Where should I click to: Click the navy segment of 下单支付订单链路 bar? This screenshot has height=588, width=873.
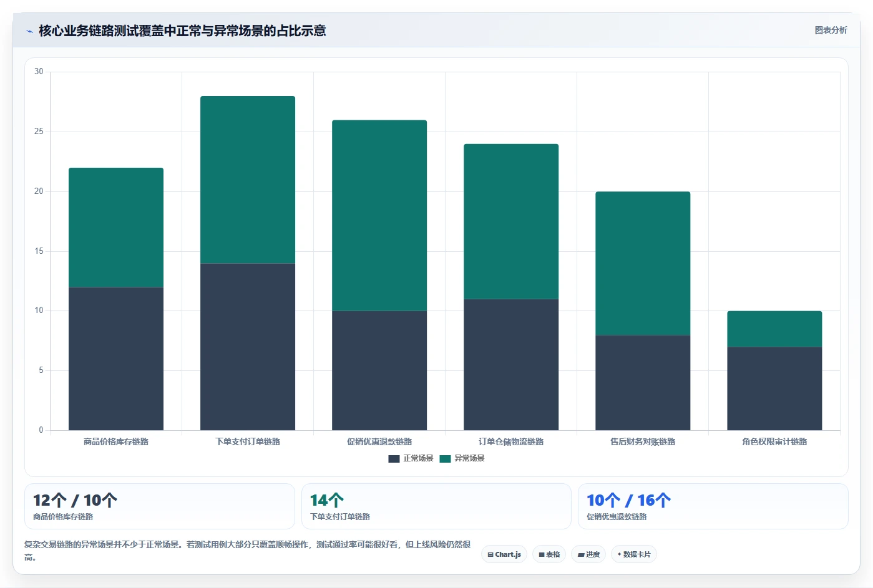coord(248,347)
